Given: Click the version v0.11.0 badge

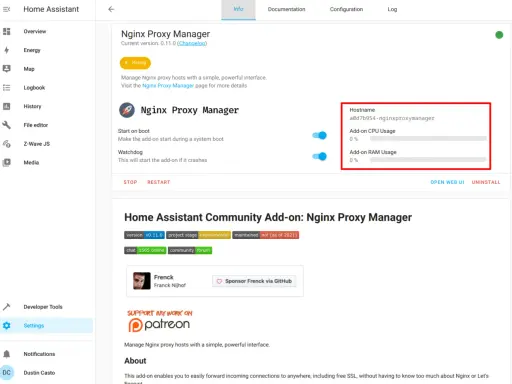Looking at the screenshot, I should 144,235.
